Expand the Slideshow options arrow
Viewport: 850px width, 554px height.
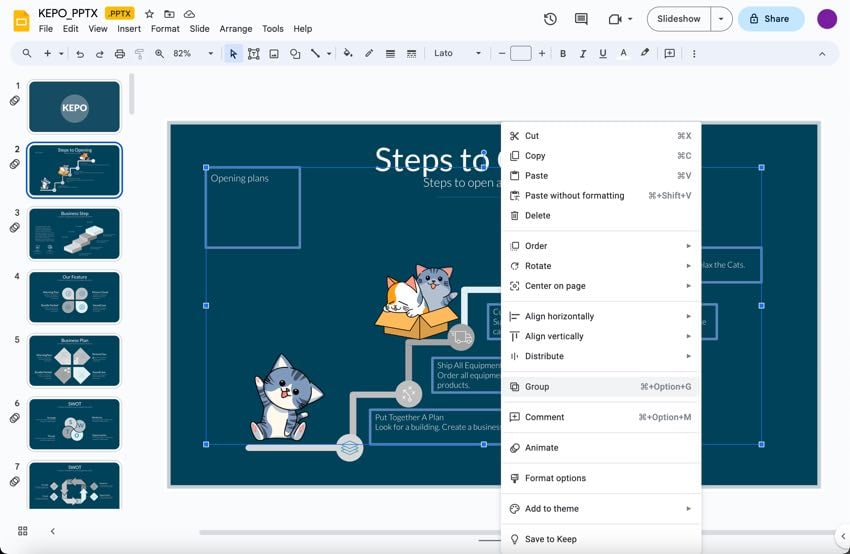721,19
